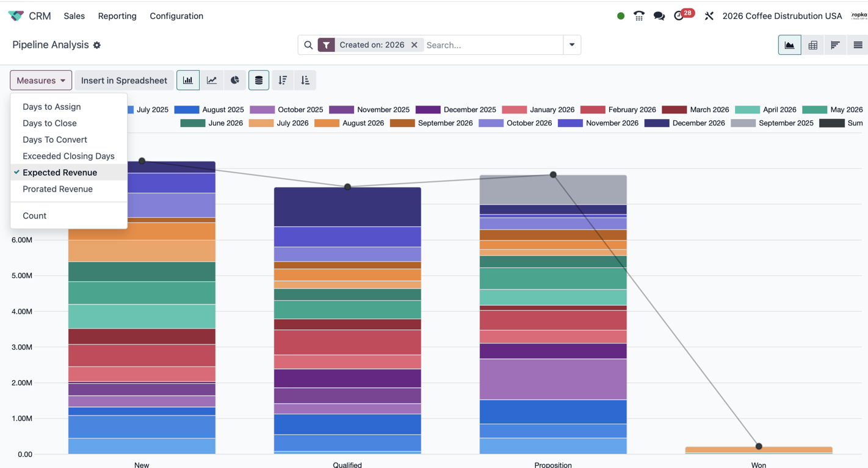Open activities clock with 28 badge
The width and height of the screenshot is (868, 468).
pos(683,15)
